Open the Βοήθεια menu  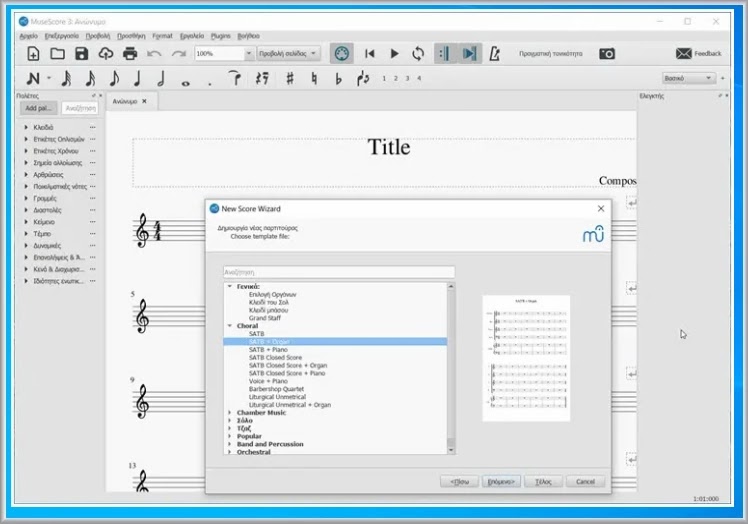[249, 36]
